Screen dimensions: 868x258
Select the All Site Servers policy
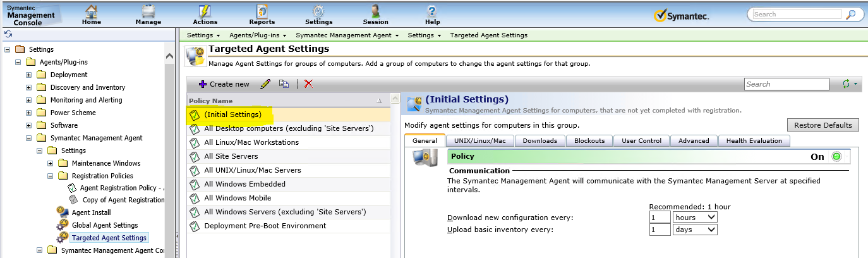[231, 156]
